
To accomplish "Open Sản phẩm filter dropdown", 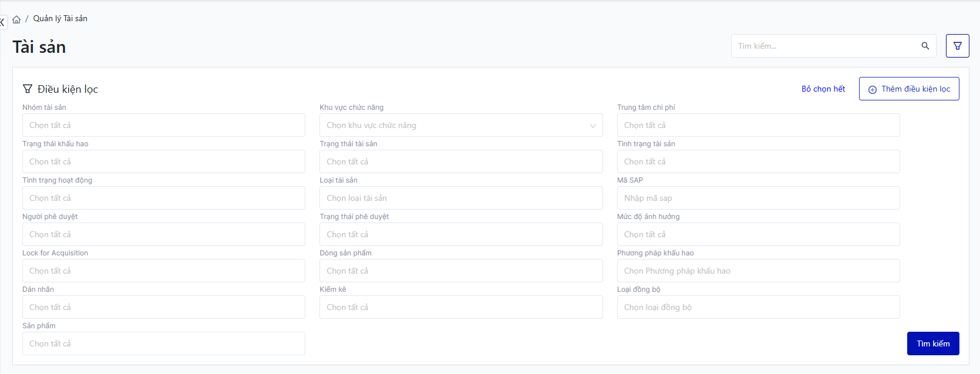I will point(163,343).
